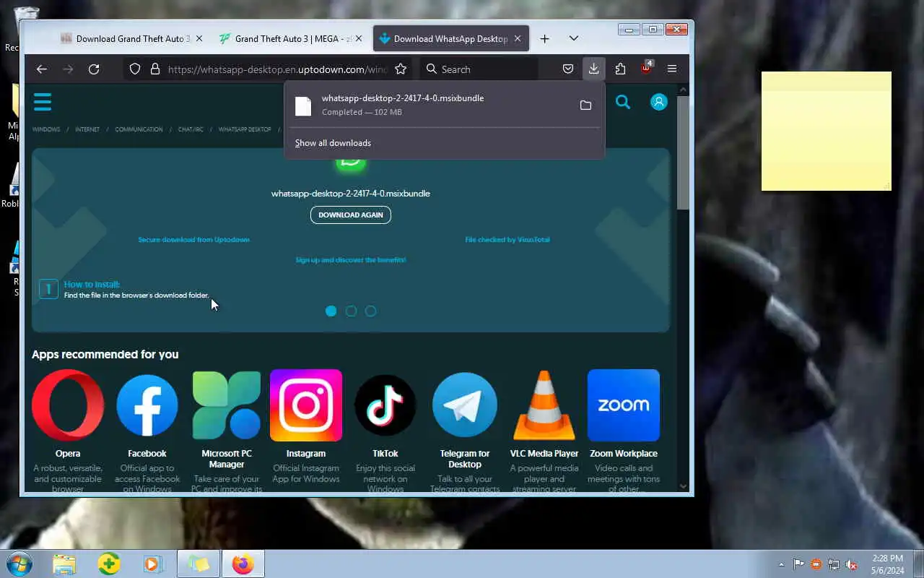Click the yellow sticky note on desktop
924x578 pixels.
click(827, 131)
